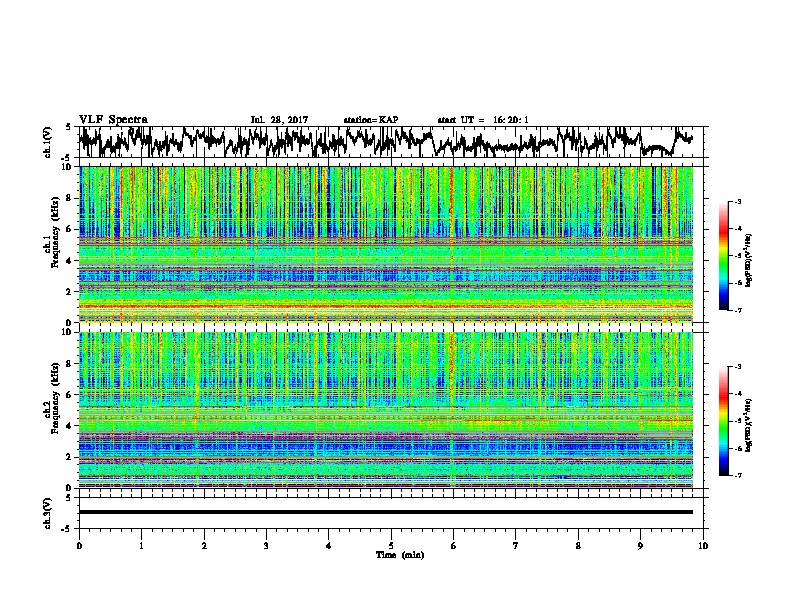This screenshot has height=612, width=792.
Task: Click the lower color bar's "log(PSD)" label
Action: point(749,425)
